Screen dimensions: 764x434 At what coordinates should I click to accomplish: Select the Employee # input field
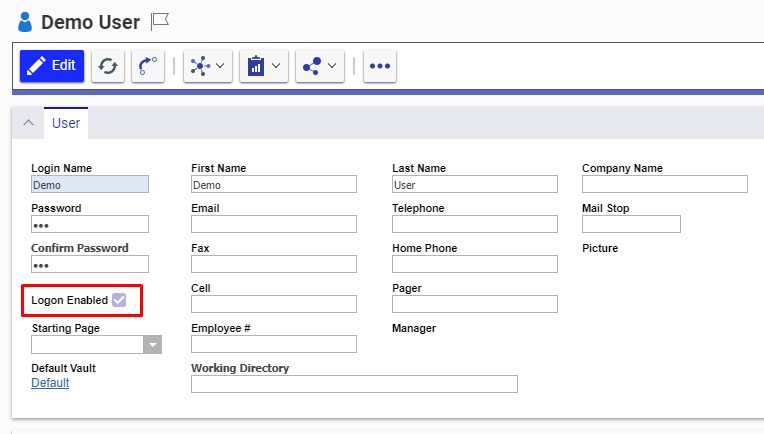pos(273,344)
